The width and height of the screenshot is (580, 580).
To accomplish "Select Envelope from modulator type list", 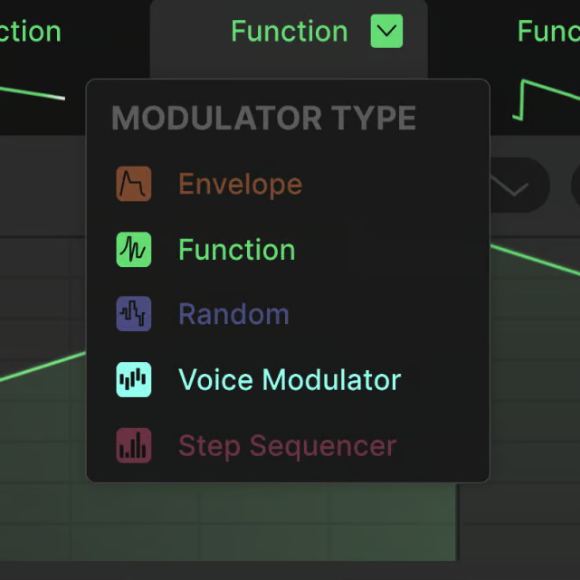I will tap(240, 184).
